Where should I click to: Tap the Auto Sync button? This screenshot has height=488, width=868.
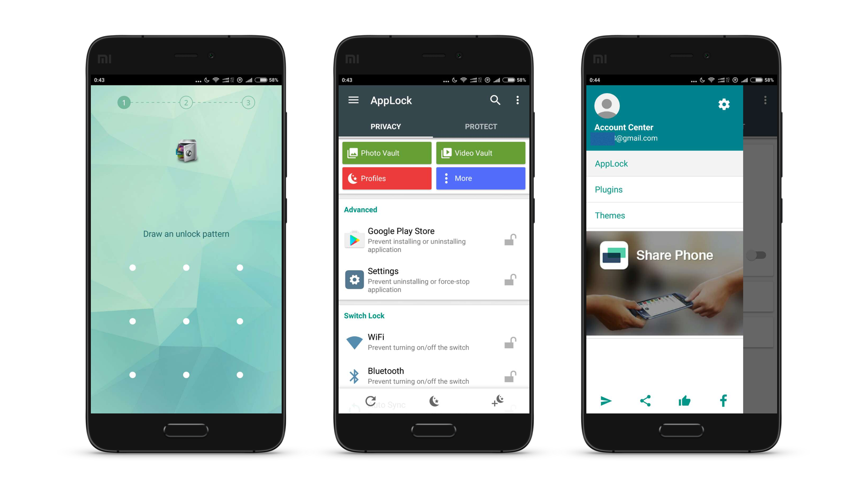(x=370, y=401)
